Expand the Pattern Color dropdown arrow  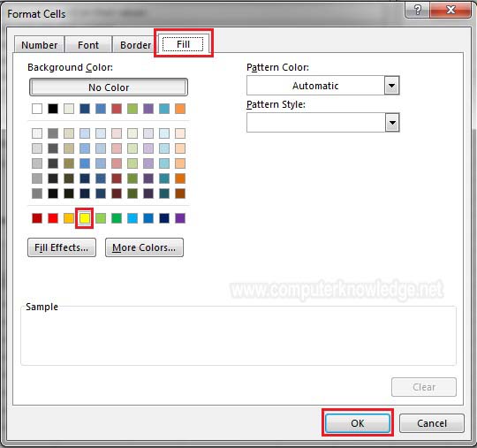click(392, 86)
